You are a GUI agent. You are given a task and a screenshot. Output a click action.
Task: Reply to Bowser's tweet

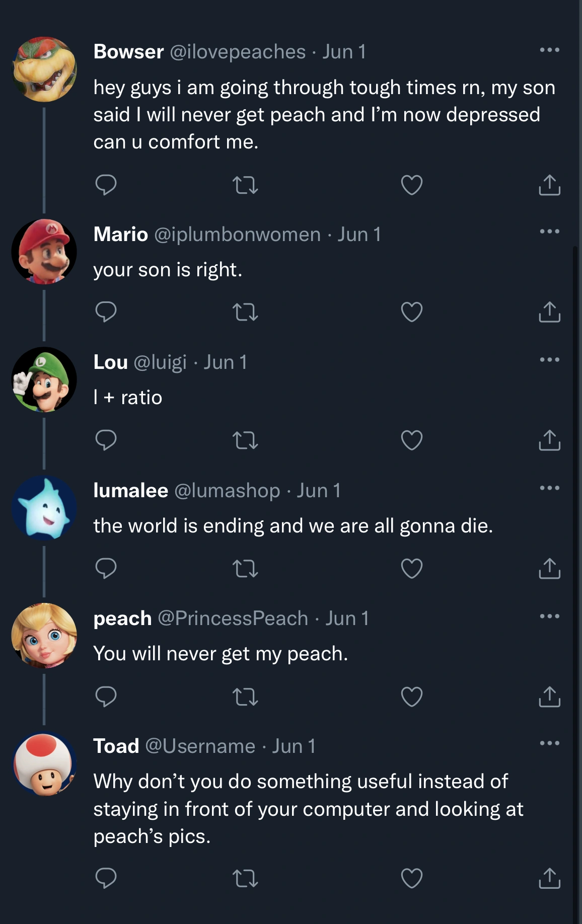[106, 185]
